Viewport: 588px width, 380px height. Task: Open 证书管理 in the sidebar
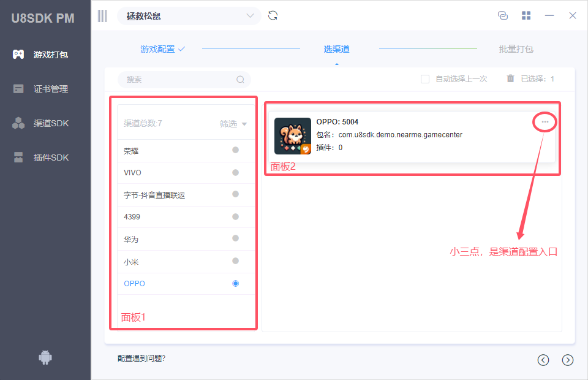(x=45, y=89)
